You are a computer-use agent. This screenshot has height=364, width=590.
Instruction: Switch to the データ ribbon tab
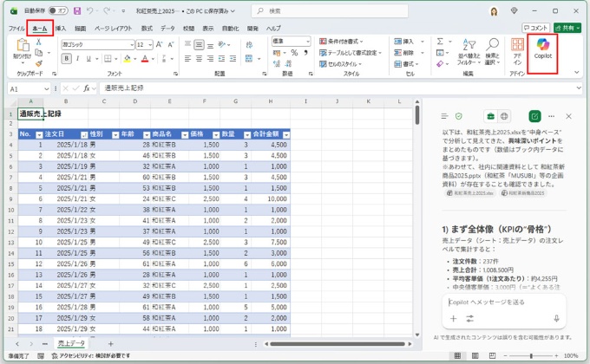(167, 29)
